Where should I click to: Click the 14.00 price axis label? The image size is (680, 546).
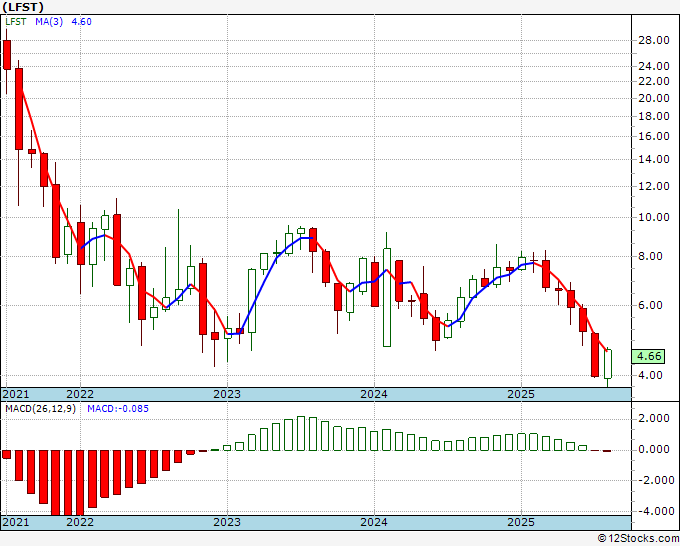click(x=654, y=159)
